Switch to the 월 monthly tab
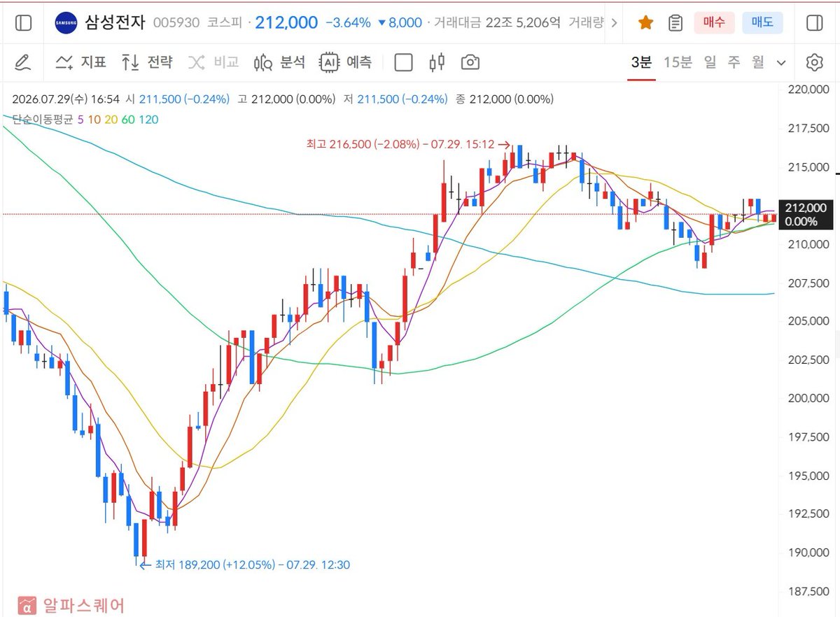The image size is (840, 617). click(x=758, y=62)
